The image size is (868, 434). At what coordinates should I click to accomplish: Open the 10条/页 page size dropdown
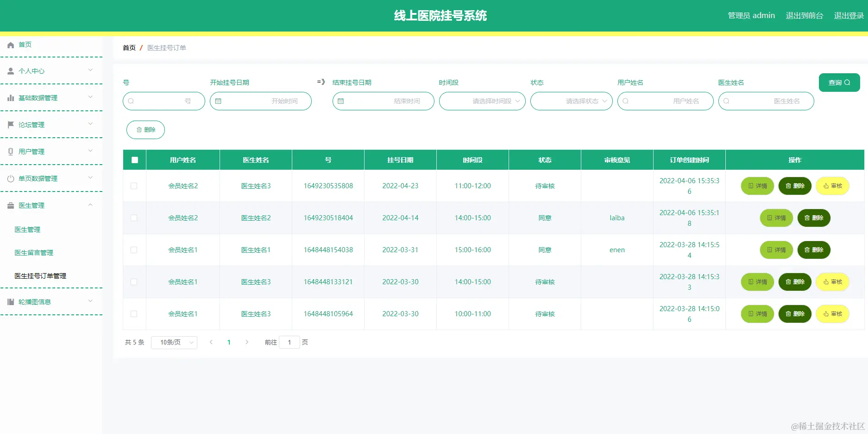coord(174,342)
